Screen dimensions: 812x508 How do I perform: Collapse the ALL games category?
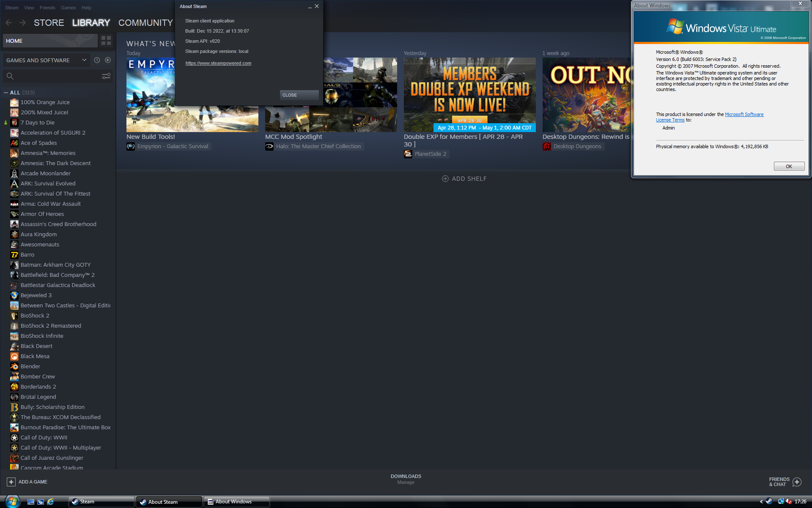[6, 93]
